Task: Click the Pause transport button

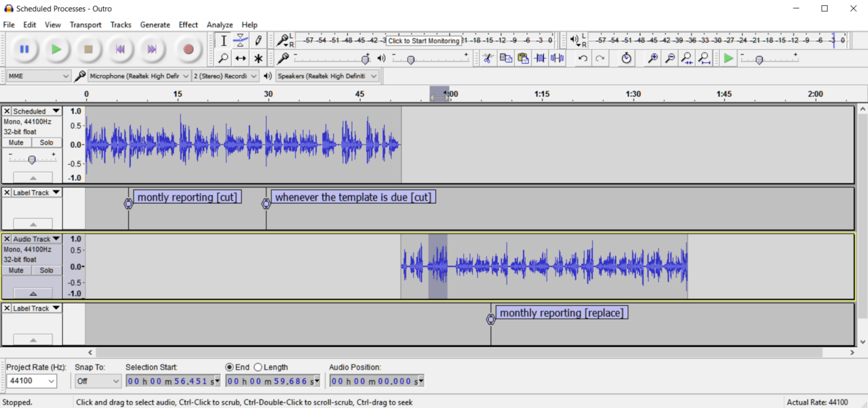Action: click(x=24, y=49)
